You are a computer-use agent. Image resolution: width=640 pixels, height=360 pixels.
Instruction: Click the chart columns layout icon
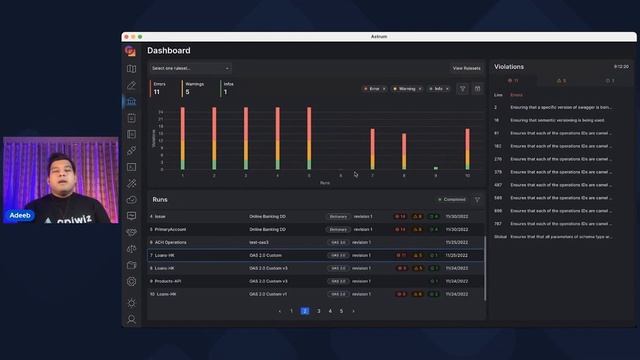[477, 89]
